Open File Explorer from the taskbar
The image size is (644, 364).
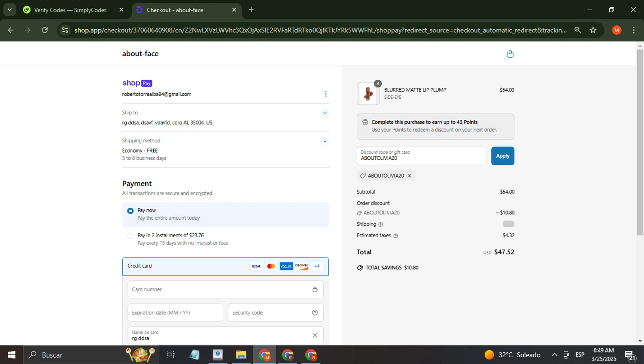point(241,355)
